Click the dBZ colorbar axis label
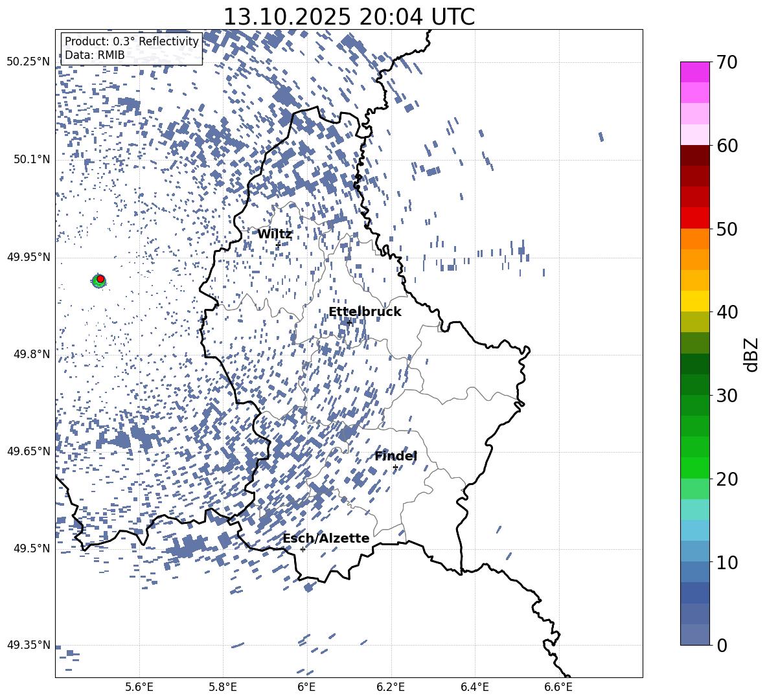Screen dimensions: 767x700 click(x=752, y=354)
